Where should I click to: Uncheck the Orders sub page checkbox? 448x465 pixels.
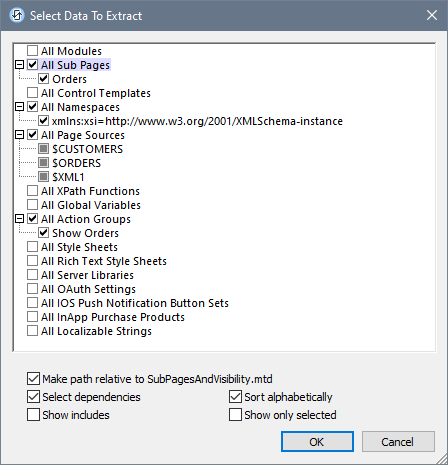click(44, 79)
